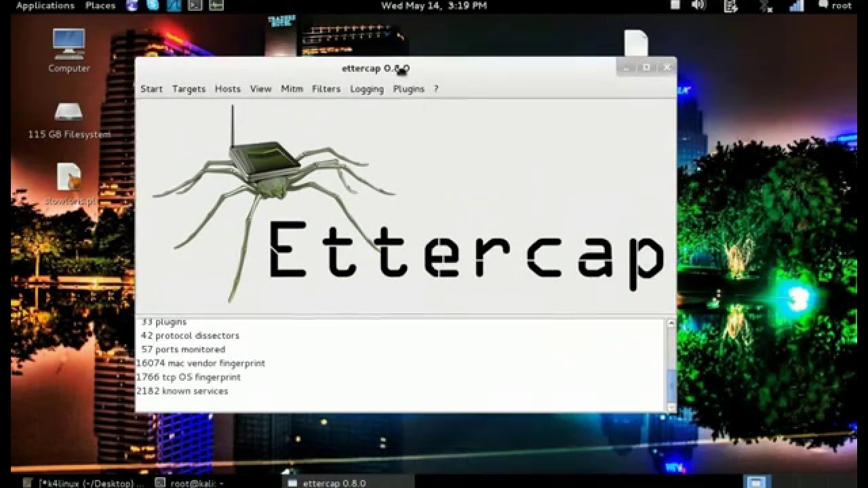Viewport: 868px width, 488px height.
Task: Launch the Wireshark panel launcher
Action: [x=174, y=5]
